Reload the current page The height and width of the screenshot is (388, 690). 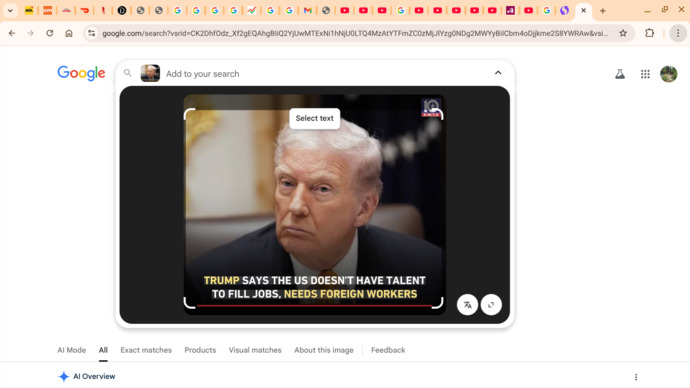click(x=50, y=33)
